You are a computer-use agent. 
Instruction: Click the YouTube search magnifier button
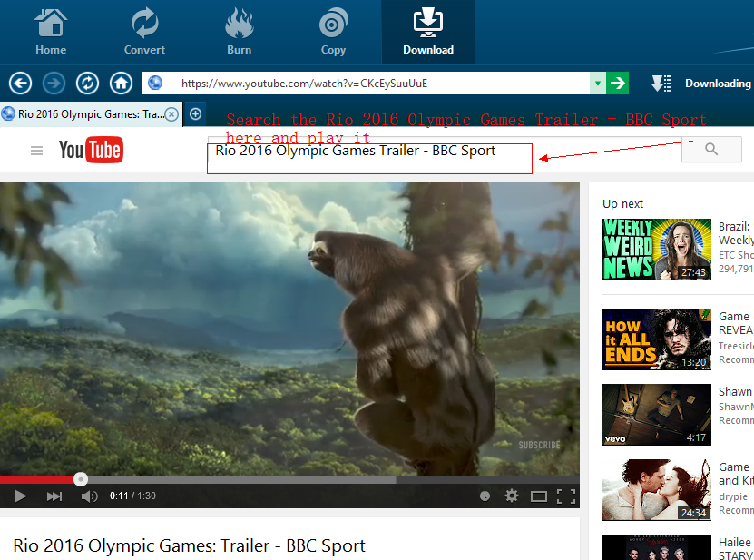tap(711, 150)
